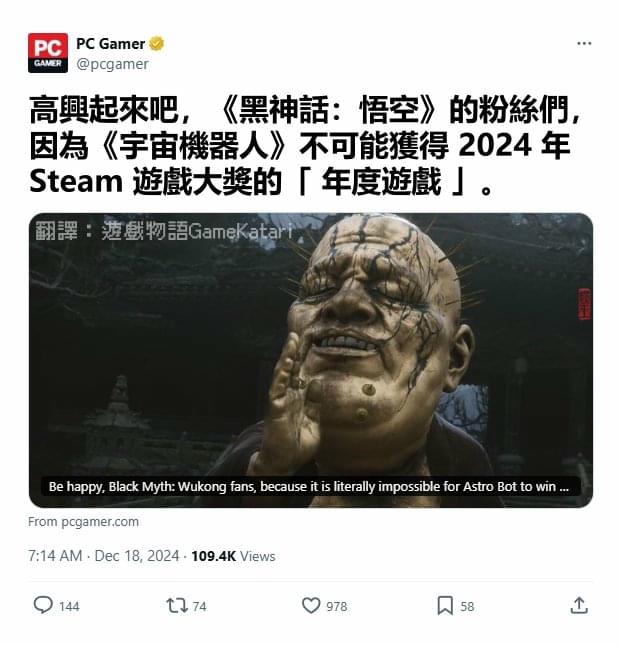Open the three-dot more options menu
Image resolution: width=620 pixels, height=645 pixels.
[584, 44]
